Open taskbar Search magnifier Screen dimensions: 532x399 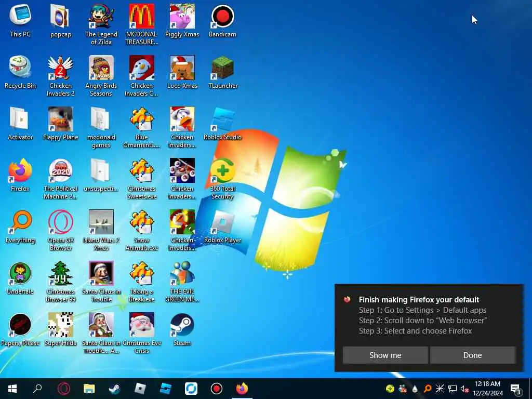pyautogui.click(x=37, y=389)
